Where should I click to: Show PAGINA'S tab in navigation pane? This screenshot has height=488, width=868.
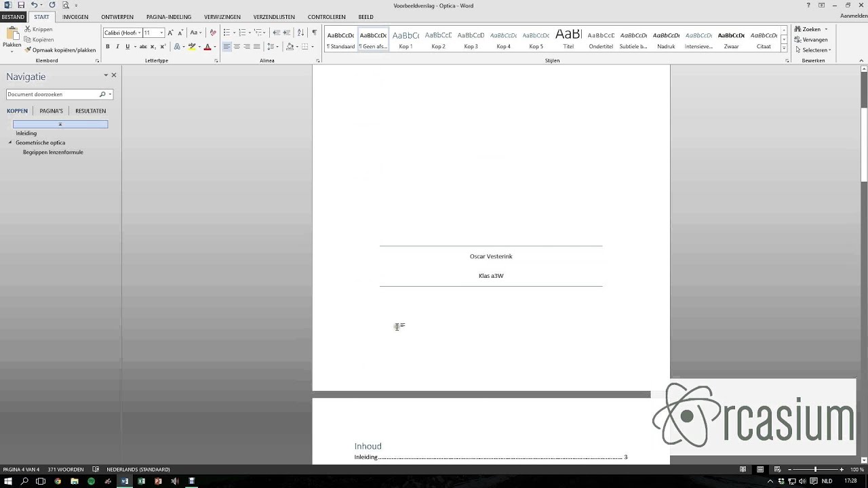point(52,110)
